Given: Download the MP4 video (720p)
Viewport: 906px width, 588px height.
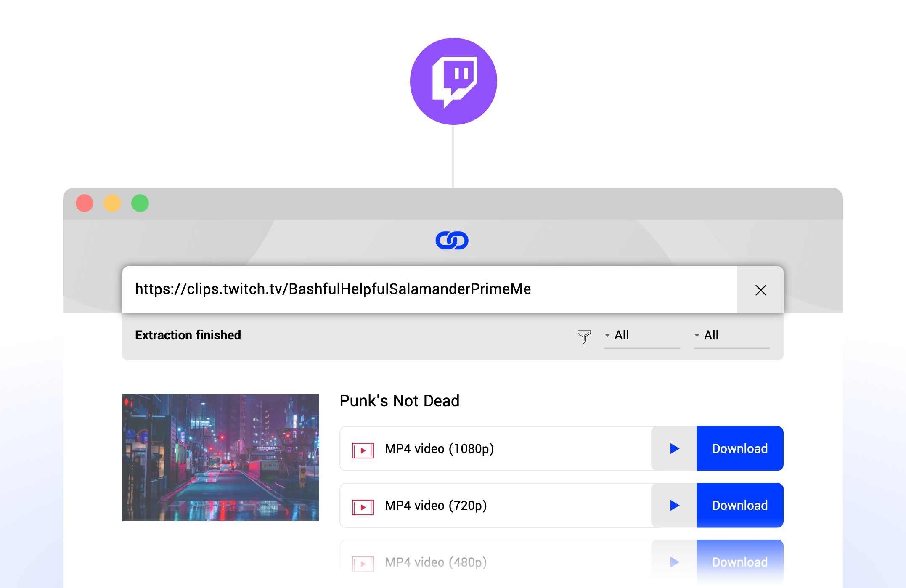Looking at the screenshot, I should pyautogui.click(x=740, y=505).
